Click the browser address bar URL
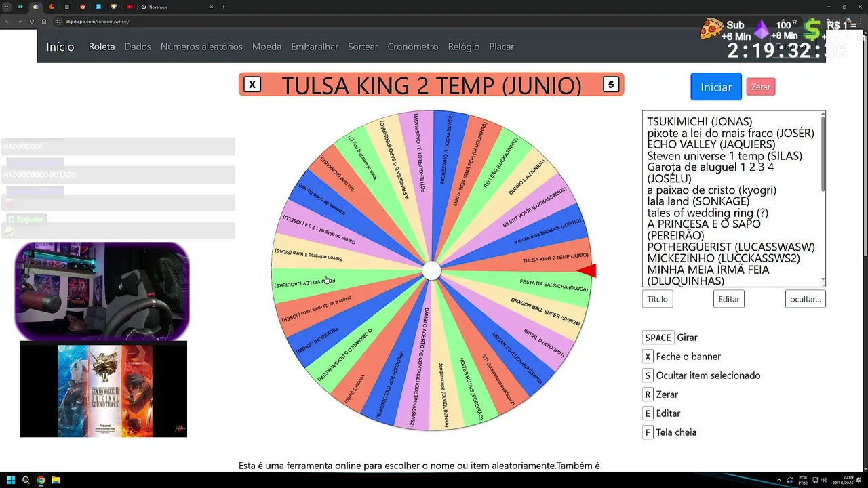Image resolution: width=868 pixels, height=488 pixels. click(97, 22)
